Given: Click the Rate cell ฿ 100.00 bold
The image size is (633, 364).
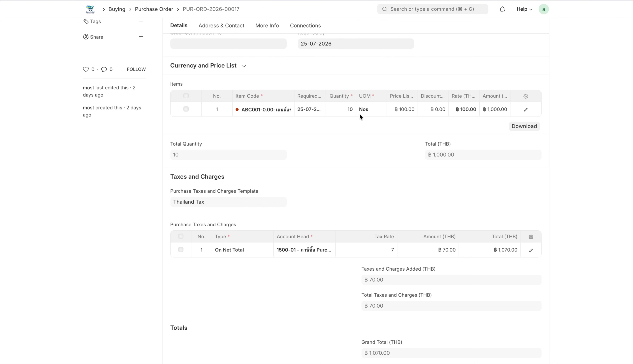Looking at the screenshot, I should click(464, 109).
